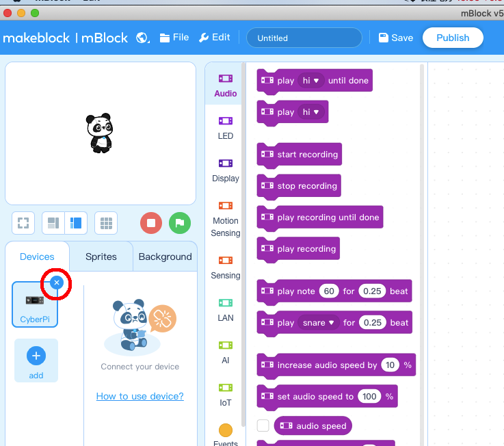
Task: Select the Motion Sensing block category
Action: 225,219
